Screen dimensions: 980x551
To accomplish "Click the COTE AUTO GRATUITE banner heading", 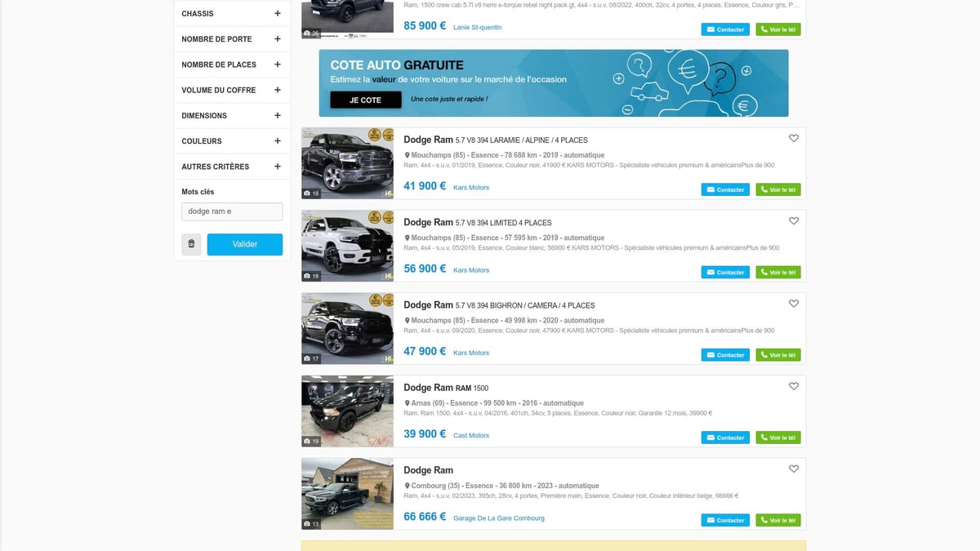I will point(397,65).
